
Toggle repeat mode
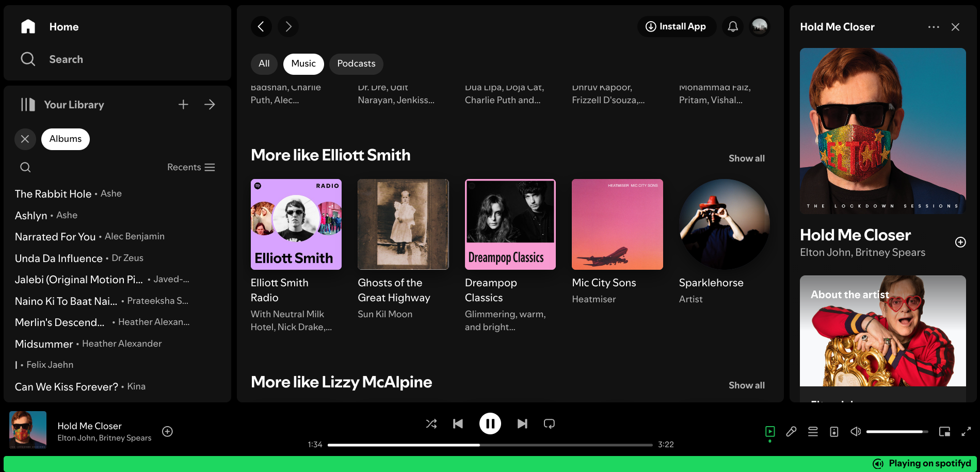coord(549,424)
